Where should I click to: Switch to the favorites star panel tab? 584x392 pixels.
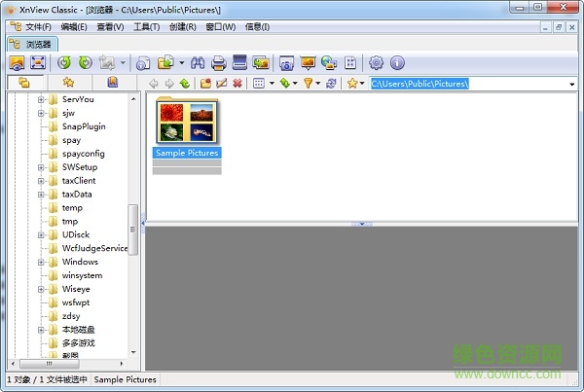(x=68, y=83)
